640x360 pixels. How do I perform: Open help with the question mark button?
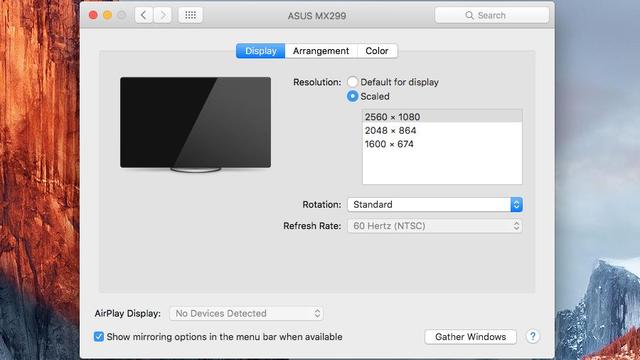533,337
